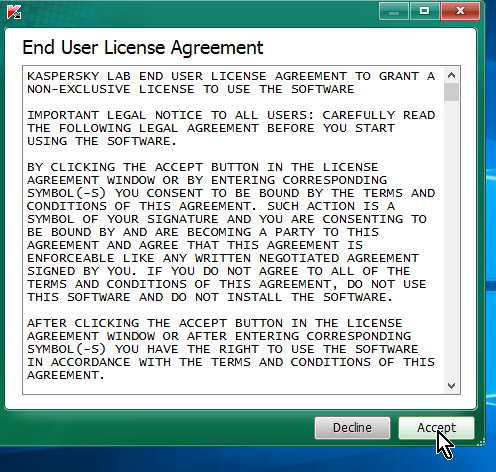
Task: Click the line 'USING THE SOFTWARE.'
Action: [x=102, y=141]
